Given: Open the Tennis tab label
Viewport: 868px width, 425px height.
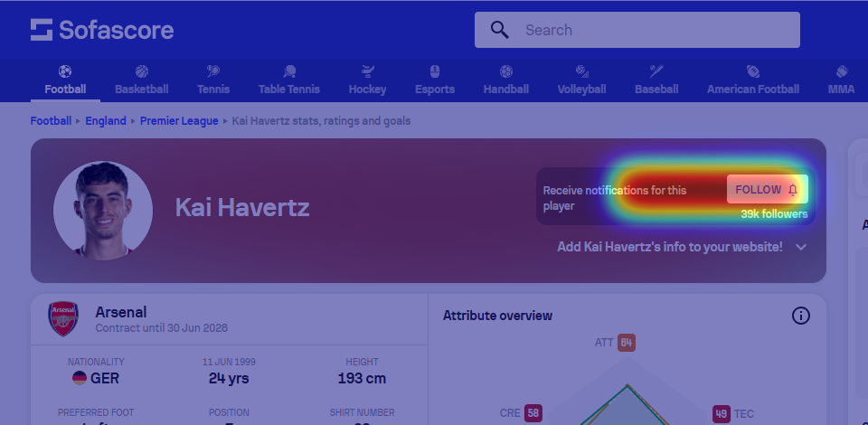Looking at the screenshot, I should (x=213, y=90).
